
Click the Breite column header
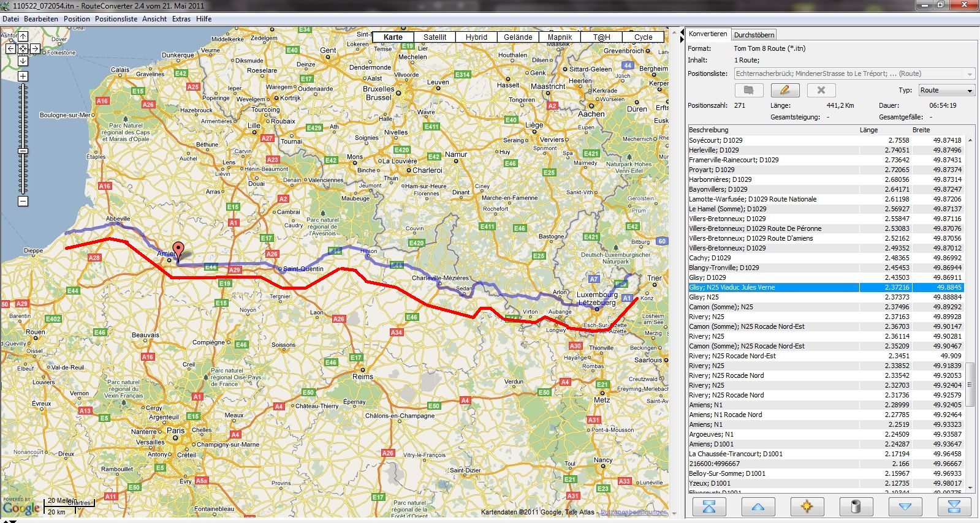point(938,130)
